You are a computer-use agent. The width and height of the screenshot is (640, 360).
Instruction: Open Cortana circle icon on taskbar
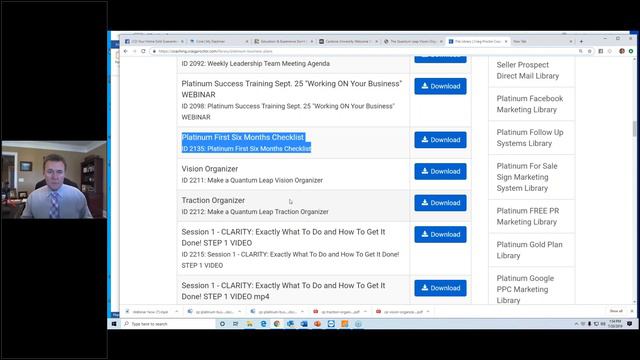coord(222,324)
